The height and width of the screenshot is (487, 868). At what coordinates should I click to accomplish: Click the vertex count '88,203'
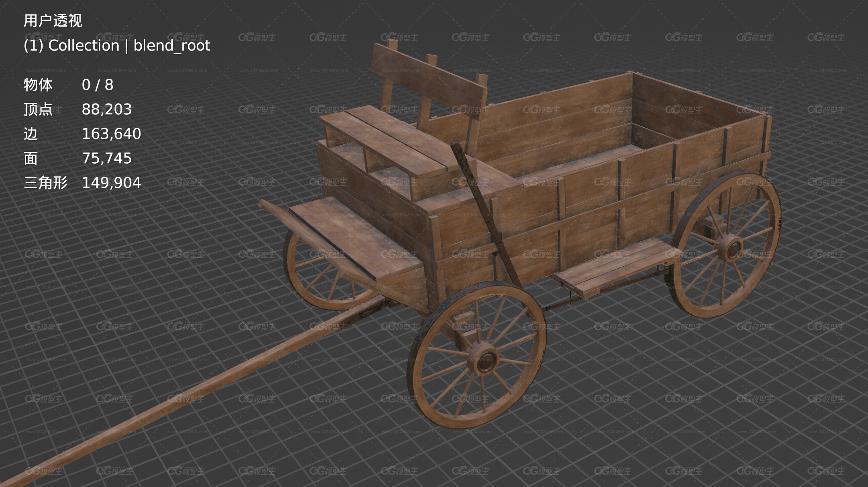pyautogui.click(x=107, y=110)
